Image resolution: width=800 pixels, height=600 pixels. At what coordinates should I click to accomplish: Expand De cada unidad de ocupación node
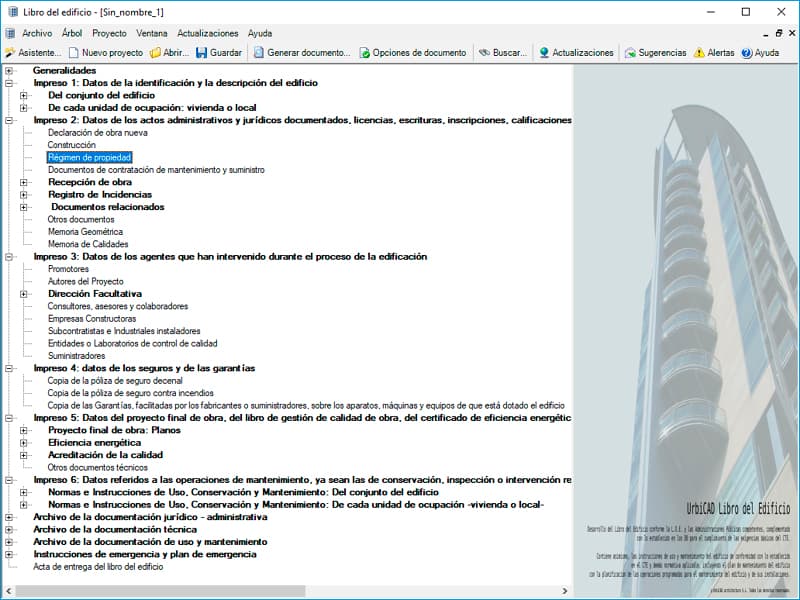click(23, 108)
